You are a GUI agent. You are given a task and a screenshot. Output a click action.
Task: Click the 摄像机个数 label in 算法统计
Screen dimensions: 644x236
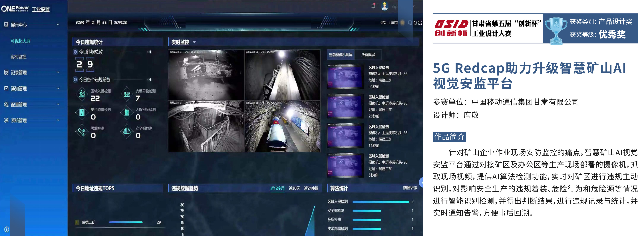tap(410, 188)
